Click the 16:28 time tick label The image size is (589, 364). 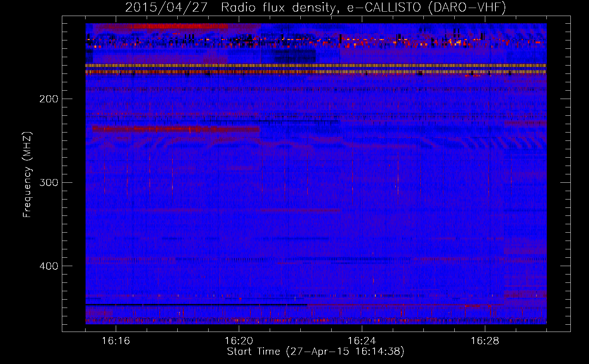tap(485, 341)
